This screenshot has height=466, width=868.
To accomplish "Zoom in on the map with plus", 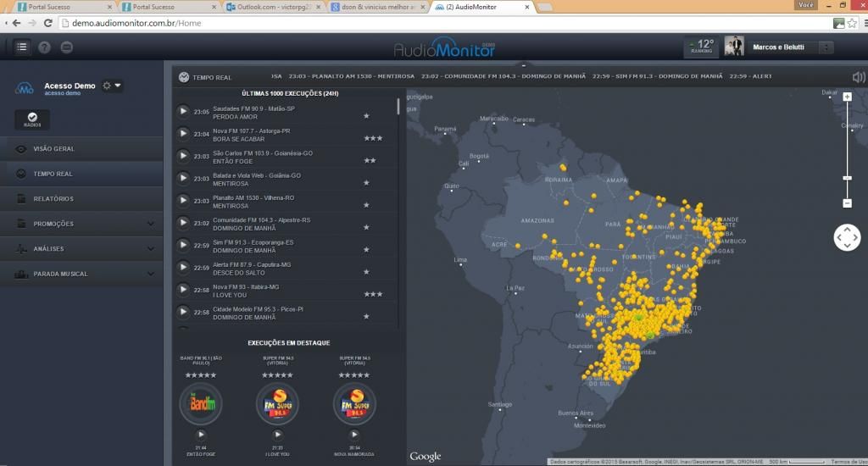I will (847, 97).
